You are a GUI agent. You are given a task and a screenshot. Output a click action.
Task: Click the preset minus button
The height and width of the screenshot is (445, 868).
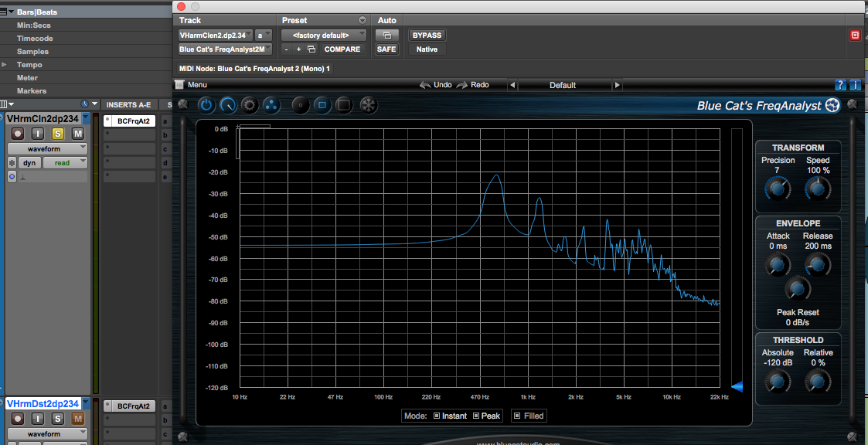[x=286, y=49]
